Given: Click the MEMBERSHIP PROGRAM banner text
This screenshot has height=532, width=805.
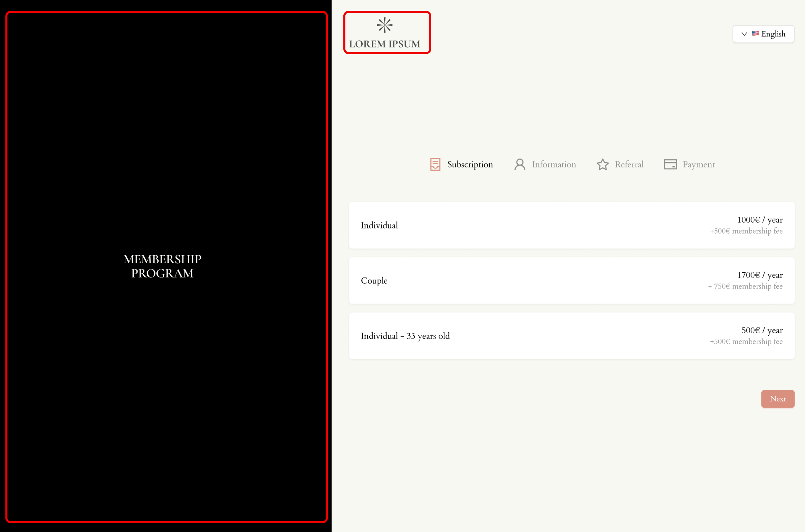Looking at the screenshot, I should point(162,266).
